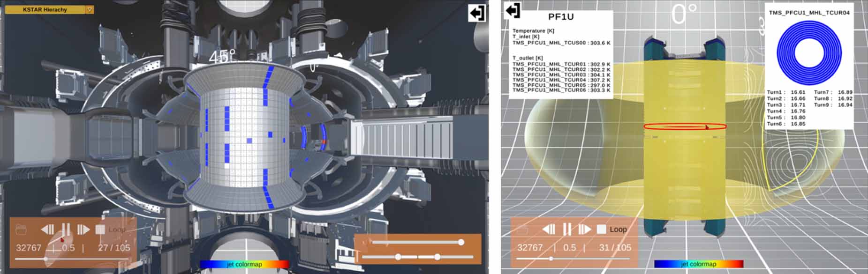
Task: Select TMS_PFCU1_MHL_TCUR01 outlet row
Action: [x=561, y=64]
